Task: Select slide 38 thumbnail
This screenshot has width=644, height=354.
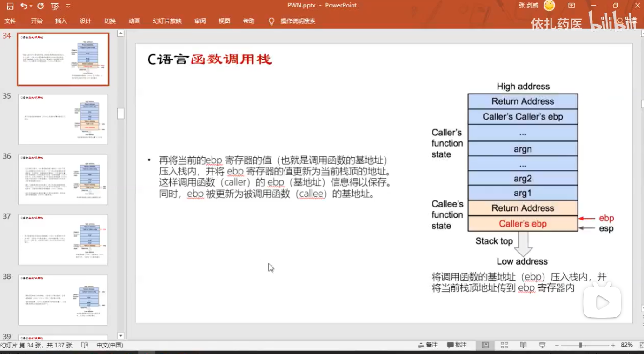Action: point(63,300)
